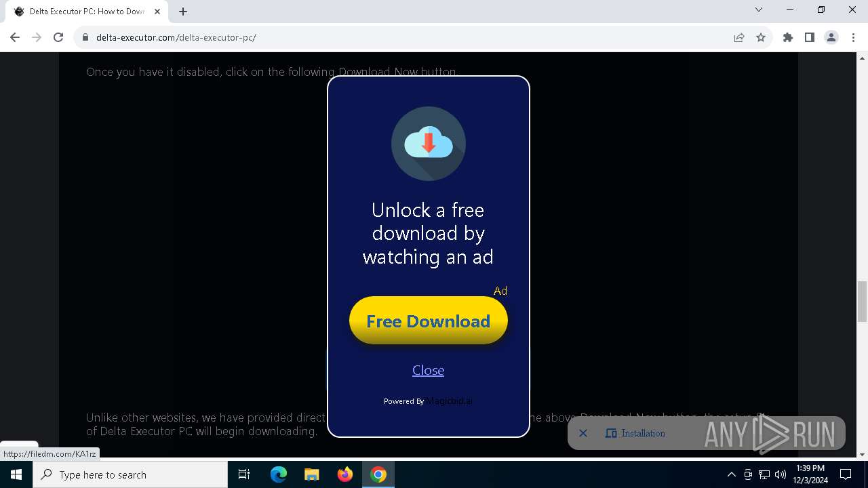The image size is (868, 488).
Task: Click the cloud download icon in popup
Action: click(428, 143)
